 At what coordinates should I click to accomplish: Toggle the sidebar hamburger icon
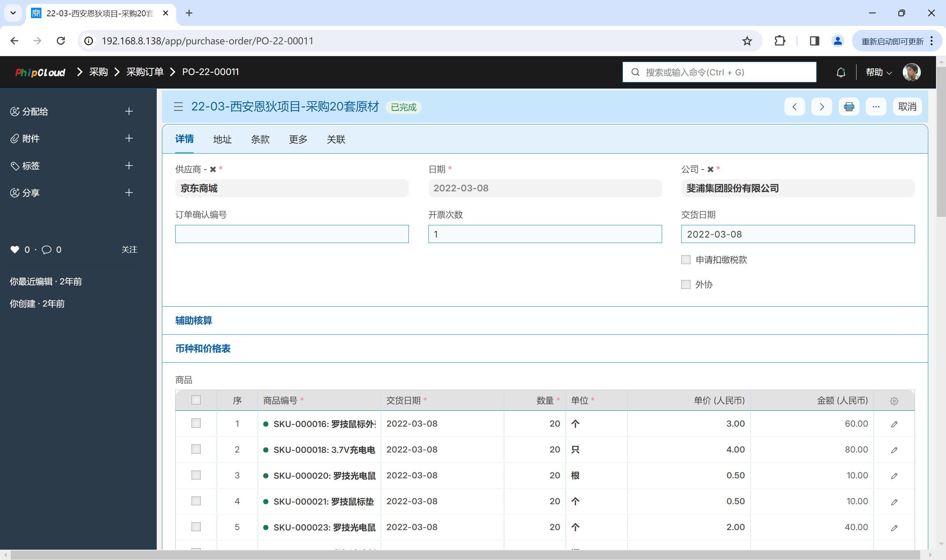(178, 107)
